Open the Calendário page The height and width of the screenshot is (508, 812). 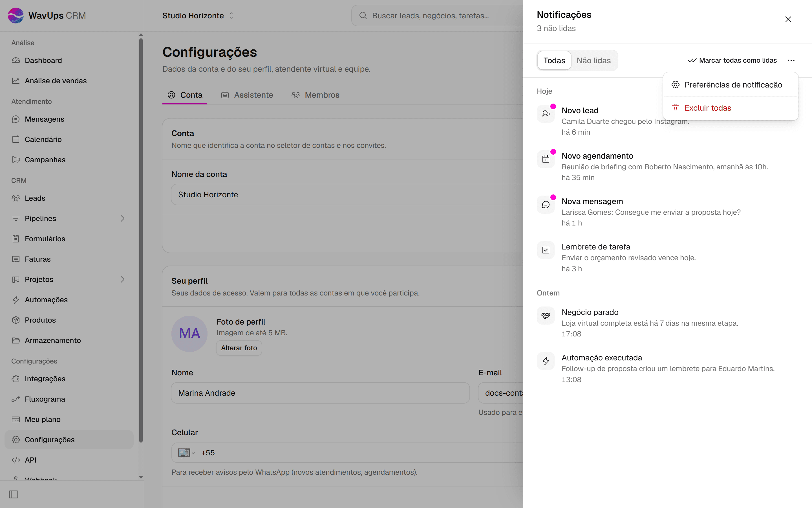(x=69, y=139)
